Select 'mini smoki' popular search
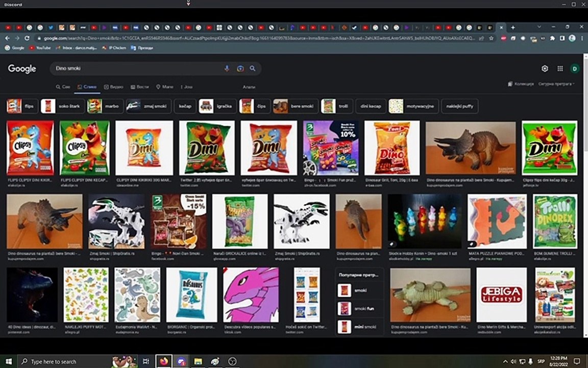Screen dimensions: 588x368 pyautogui.click(x=359, y=327)
